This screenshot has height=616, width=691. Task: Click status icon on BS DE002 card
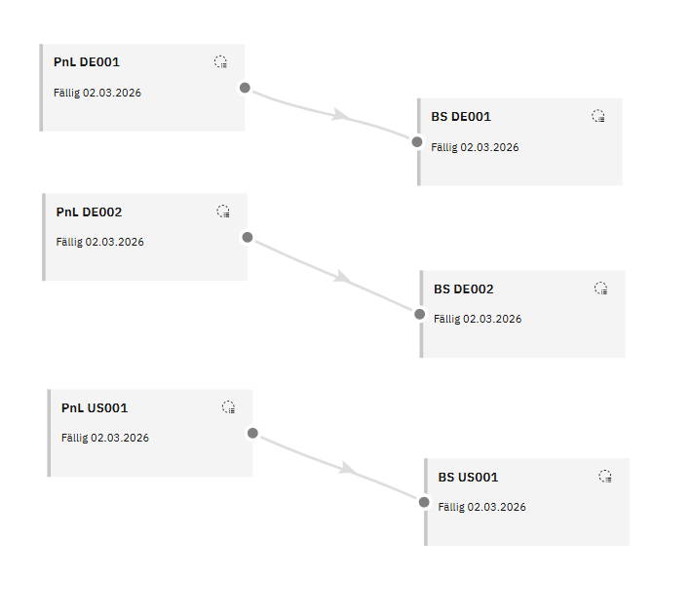pos(601,289)
